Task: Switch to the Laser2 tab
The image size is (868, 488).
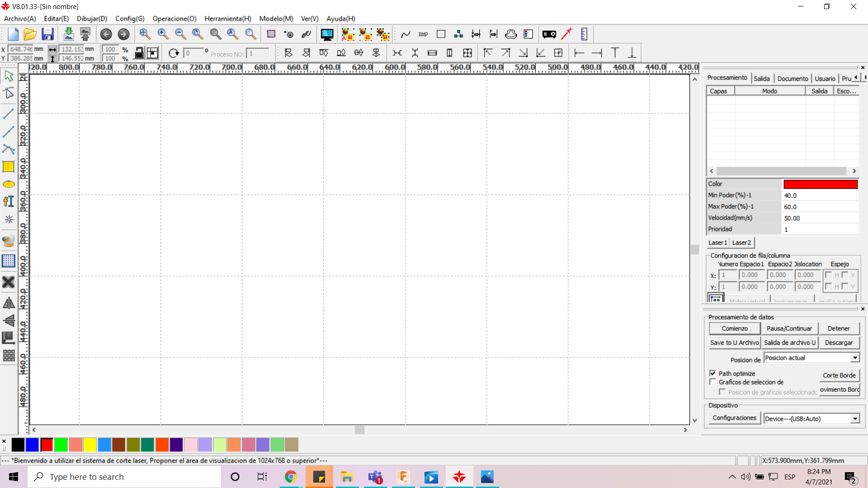Action: [x=741, y=243]
